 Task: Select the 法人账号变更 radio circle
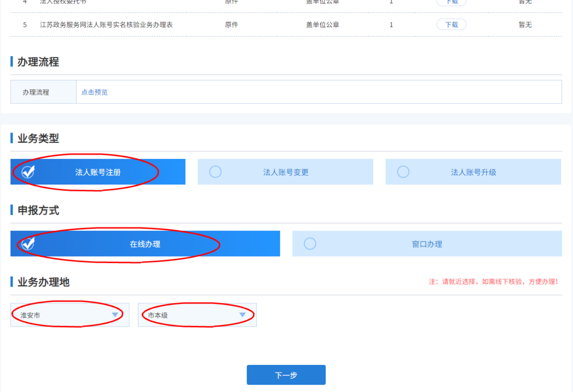point(215,172)
